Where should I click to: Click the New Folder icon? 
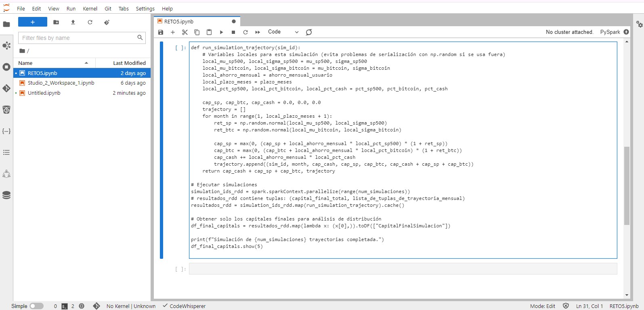pos(56,22)
